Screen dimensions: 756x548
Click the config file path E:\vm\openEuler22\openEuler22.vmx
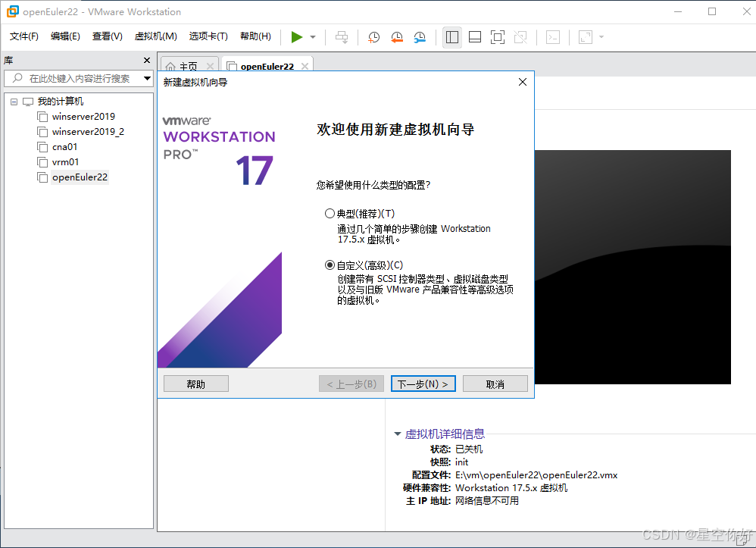pyautogui.click(x=536, y=474)
